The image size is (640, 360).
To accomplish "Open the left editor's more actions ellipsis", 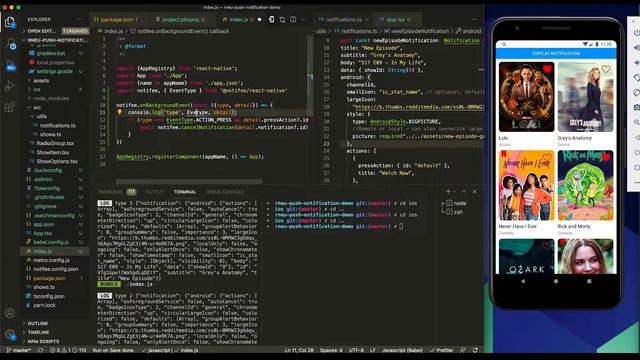I will pyautogui.click(x=304, y=19).
